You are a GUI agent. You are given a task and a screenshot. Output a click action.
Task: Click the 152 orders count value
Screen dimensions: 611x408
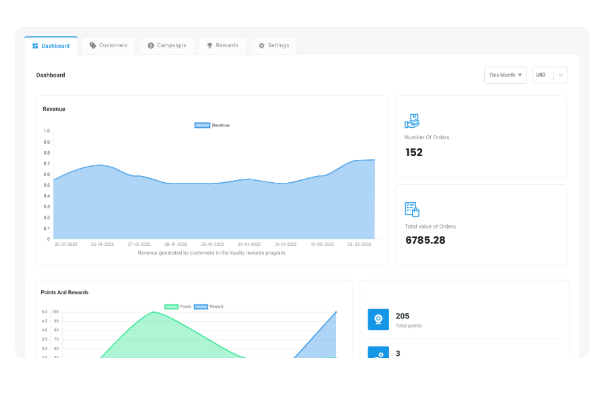(414, 152)
